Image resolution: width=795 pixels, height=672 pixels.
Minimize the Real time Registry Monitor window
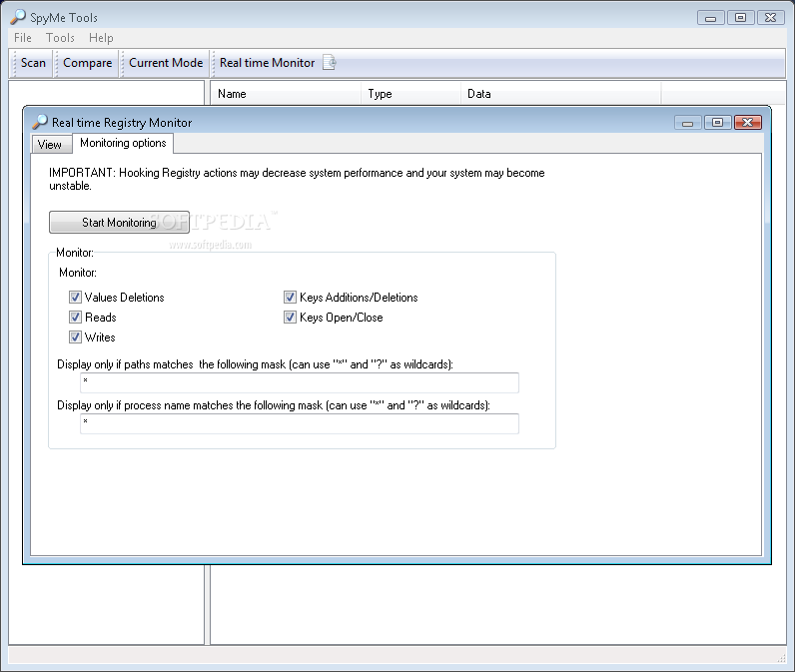pyautogui.click(x=687, y=122)
